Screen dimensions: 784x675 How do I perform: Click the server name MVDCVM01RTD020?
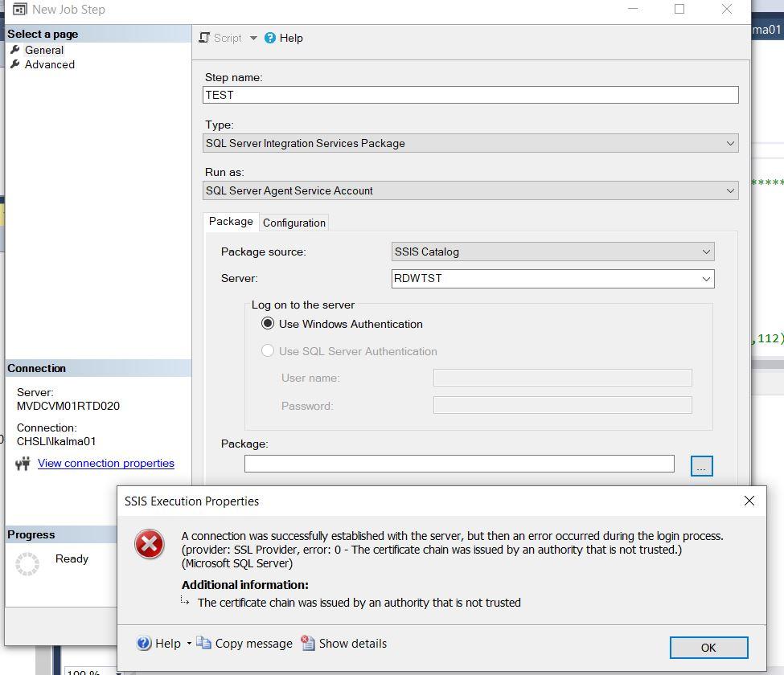[x=68, y=406]
